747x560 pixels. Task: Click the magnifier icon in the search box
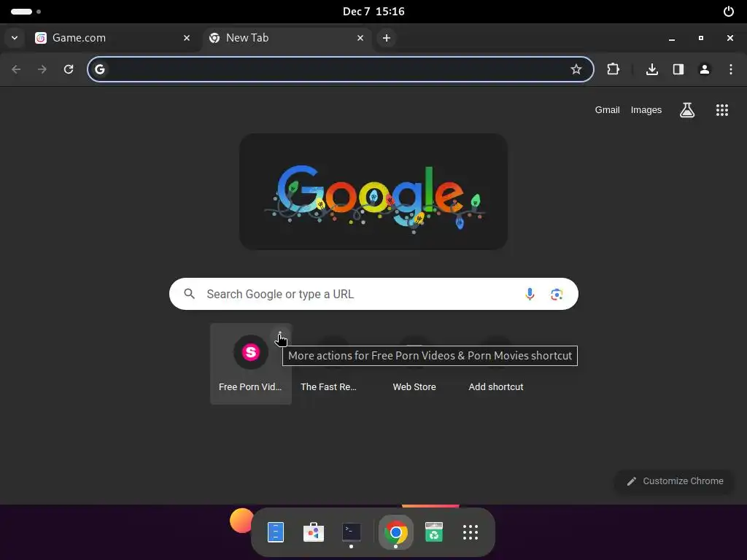click(189, 294)
